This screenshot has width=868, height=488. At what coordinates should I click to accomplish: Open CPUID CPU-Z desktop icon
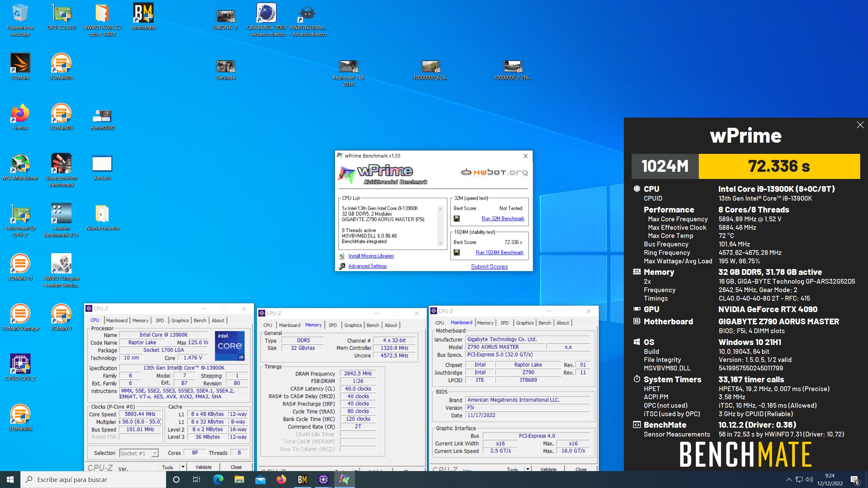[20, 367]
